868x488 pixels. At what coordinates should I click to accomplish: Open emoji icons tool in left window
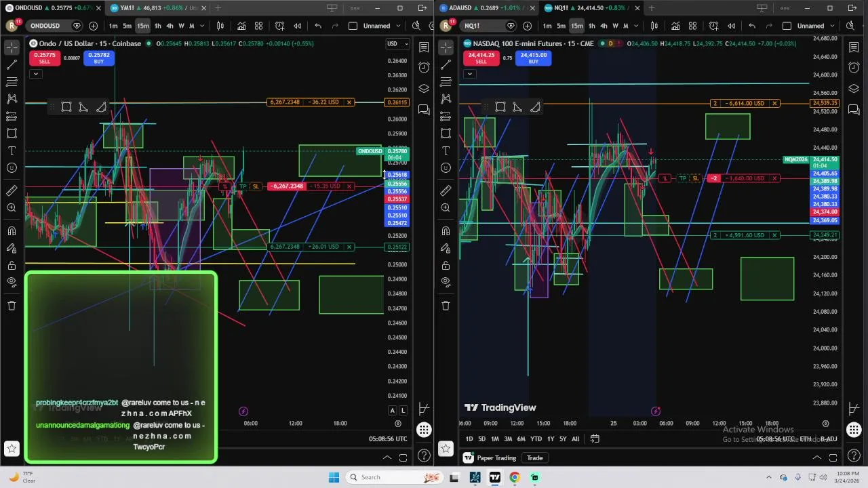pos(12,167)
